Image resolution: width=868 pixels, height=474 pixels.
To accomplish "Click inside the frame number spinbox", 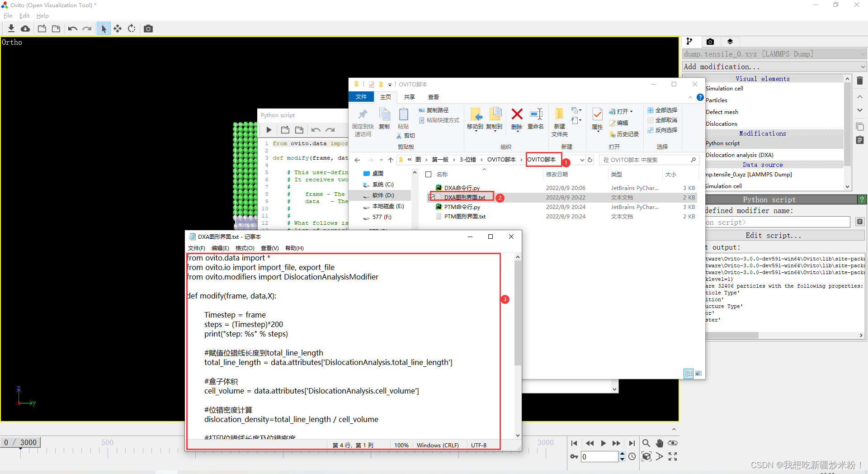I will (x=600, y=456).
